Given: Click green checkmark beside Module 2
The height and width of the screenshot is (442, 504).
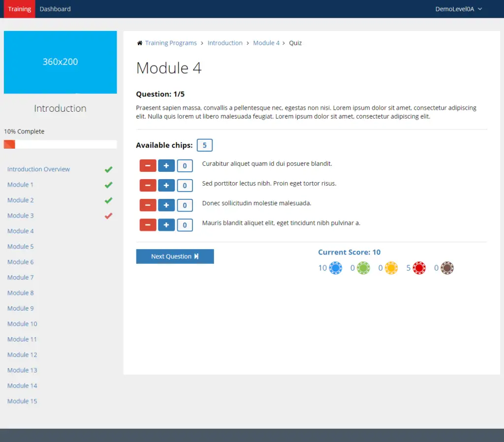Looking at the screenshot, I should [x=109, y=200].
